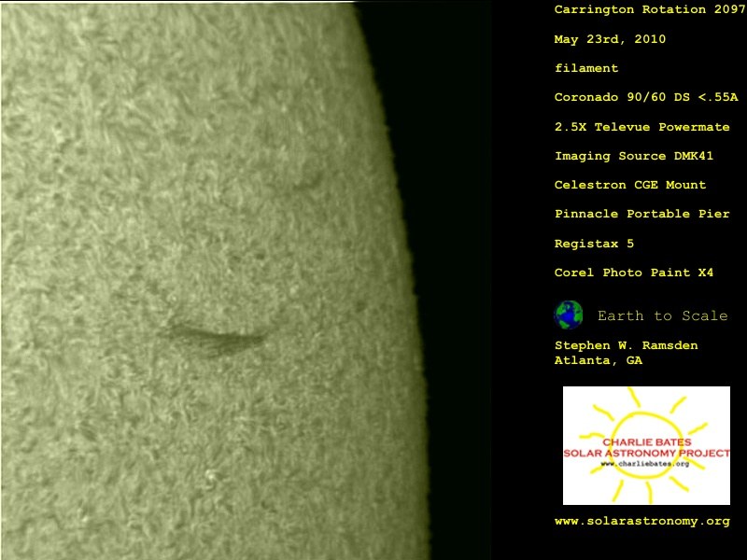Click the 'filament' label text

click(x=586, y=68)
